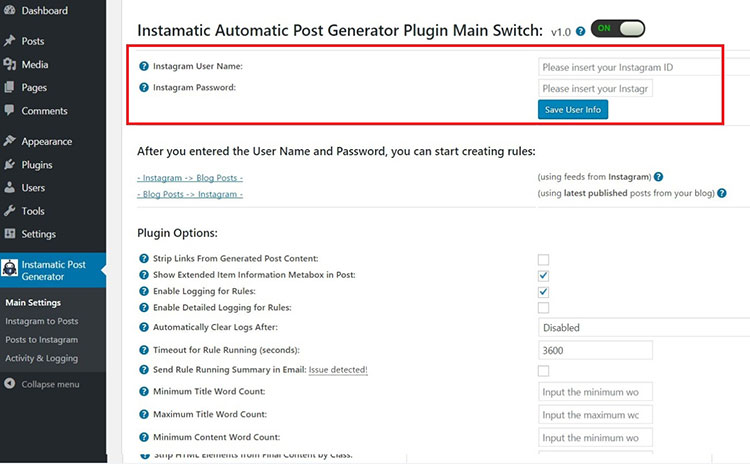The image size is (750, 464).
Task: Click the Minimum Title Word Count field
Action: pos(595,392)
